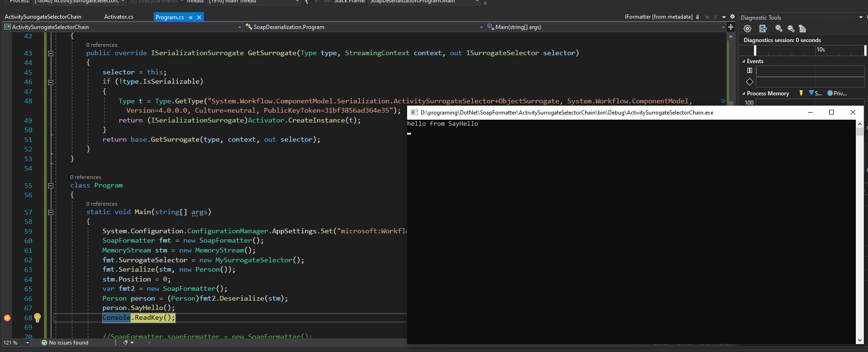Click the editor vertical scrollbar up arrow
This screenshot has width=868, height=352.
(x=731, y=36)
